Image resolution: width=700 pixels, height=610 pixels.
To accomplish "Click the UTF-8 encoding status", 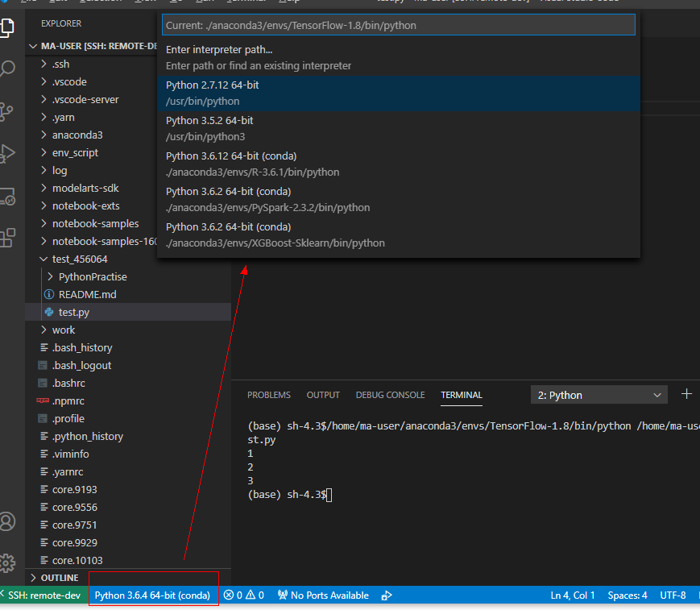I will (673, 595).
